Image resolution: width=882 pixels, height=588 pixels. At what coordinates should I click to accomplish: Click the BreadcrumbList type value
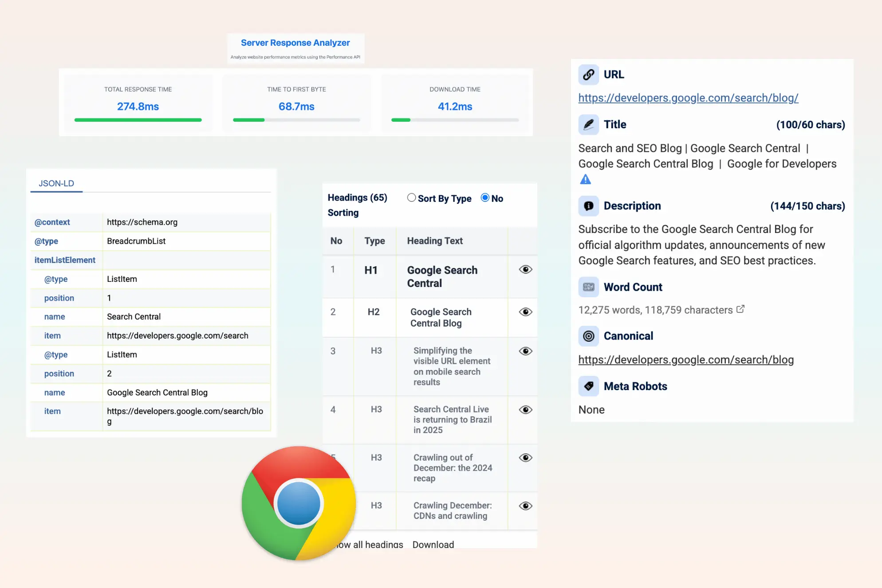[136, 241]
